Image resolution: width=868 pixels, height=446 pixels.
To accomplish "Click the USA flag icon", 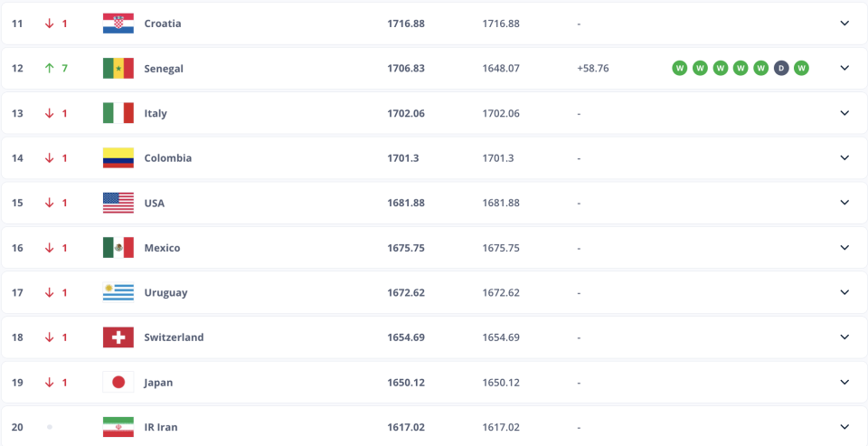I will point(118,203).
